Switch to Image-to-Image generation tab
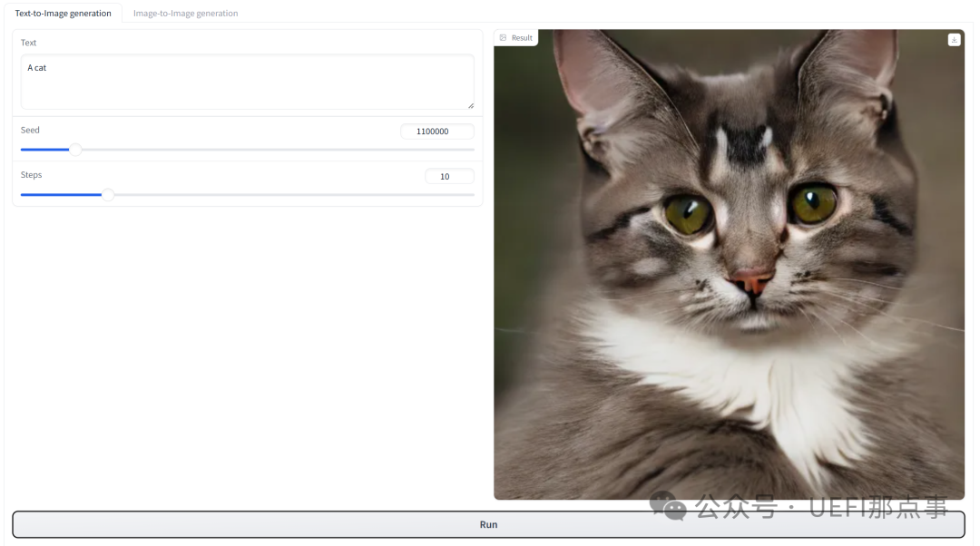The height and width of the screenshot is (546, 980). click(185, 14)
